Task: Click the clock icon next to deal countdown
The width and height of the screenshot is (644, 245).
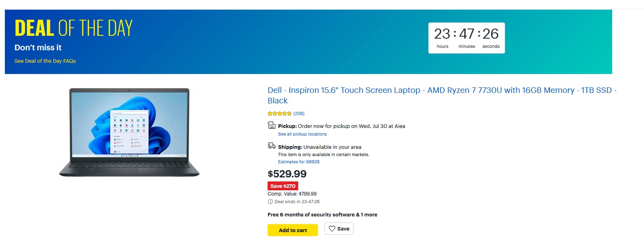Action: click(270, 202)
